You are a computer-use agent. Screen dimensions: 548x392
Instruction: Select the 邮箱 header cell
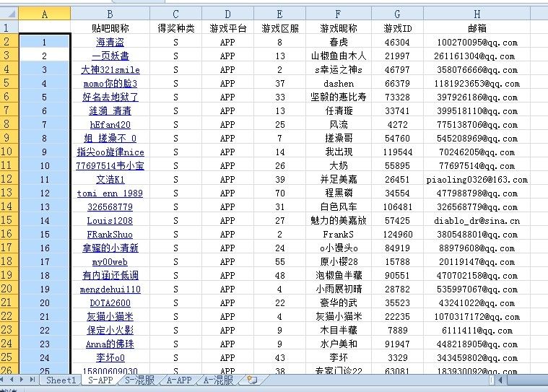477,28
